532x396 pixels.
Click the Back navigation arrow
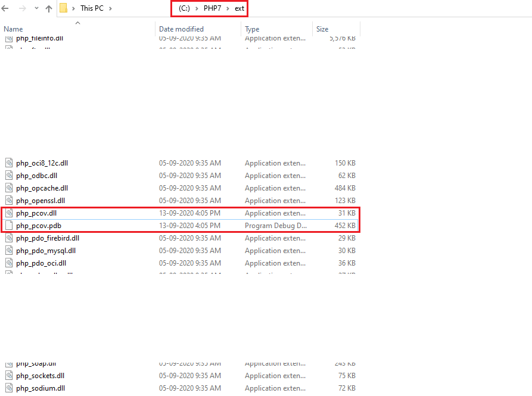point(5,9)
